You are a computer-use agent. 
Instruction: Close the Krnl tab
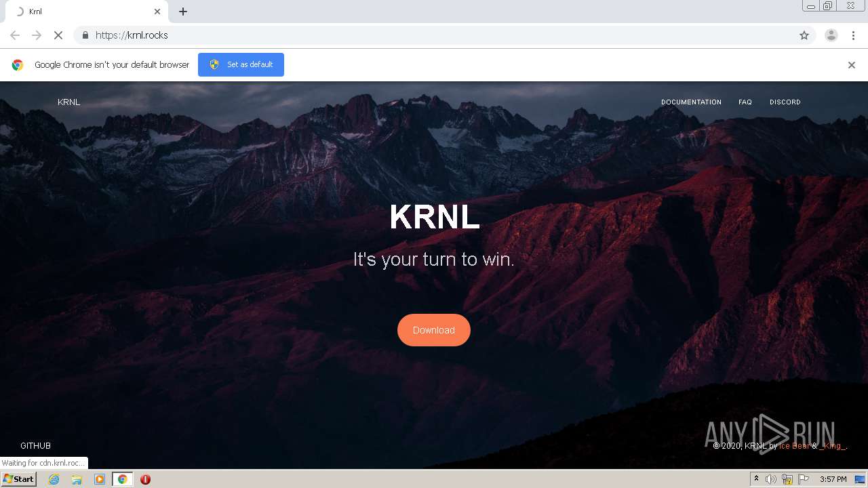pos(157,12)
